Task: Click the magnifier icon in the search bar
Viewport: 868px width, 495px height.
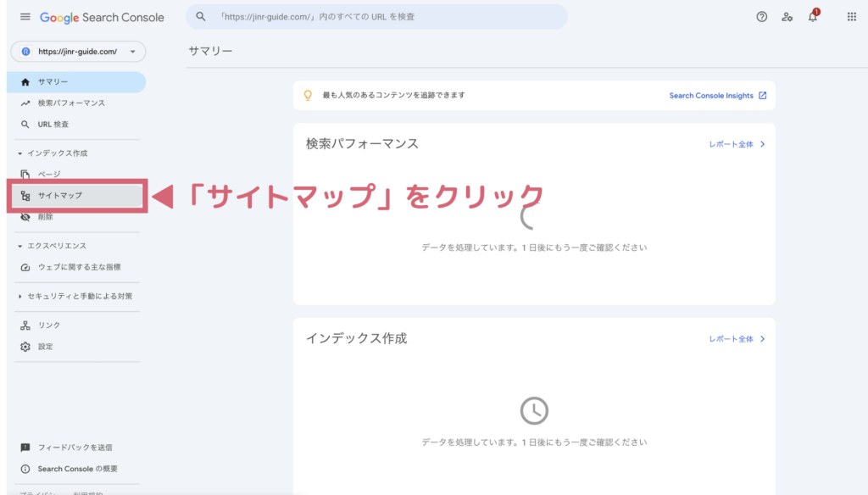Action: pyautogui.click(x=201, y=17)
